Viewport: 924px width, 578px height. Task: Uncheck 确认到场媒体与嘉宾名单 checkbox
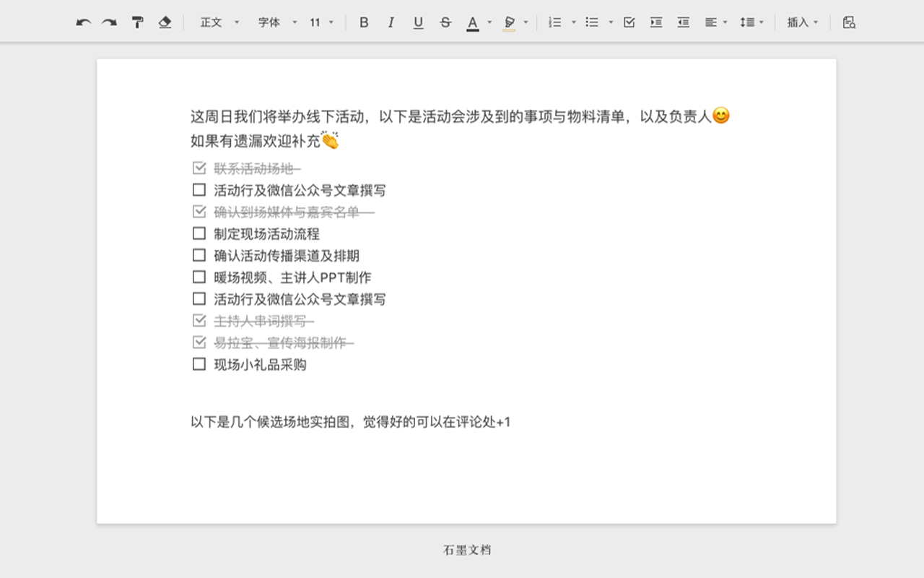199,212
